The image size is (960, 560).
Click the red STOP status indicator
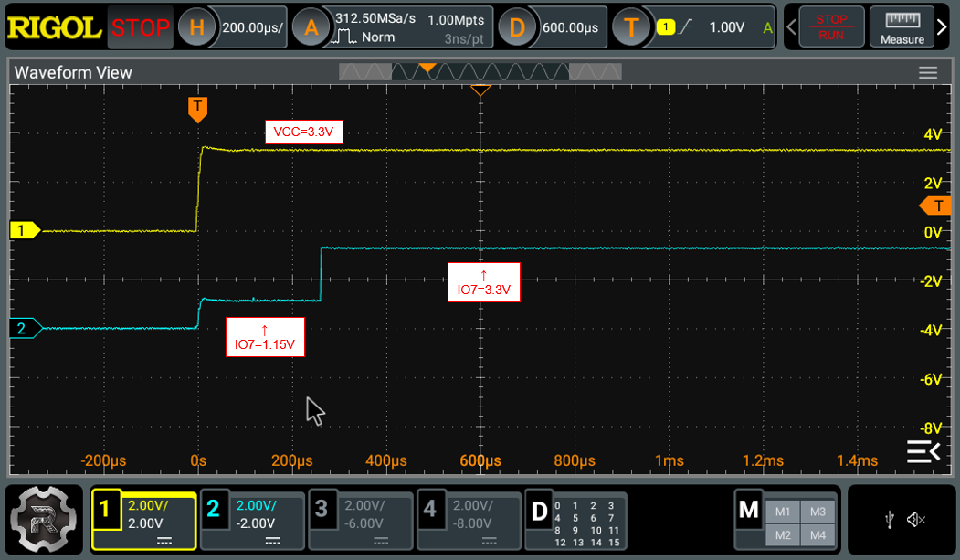coord(140,27)
